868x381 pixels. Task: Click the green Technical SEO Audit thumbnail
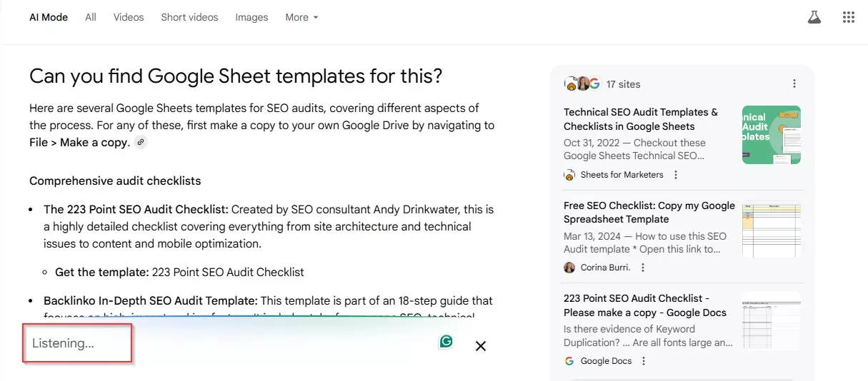[771, 135]
